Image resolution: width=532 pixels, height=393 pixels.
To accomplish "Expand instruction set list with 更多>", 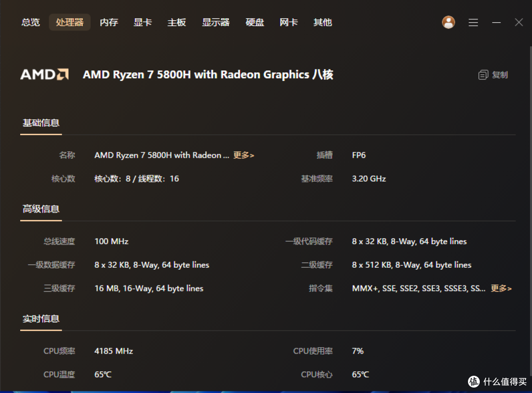I will click(501, 288).
